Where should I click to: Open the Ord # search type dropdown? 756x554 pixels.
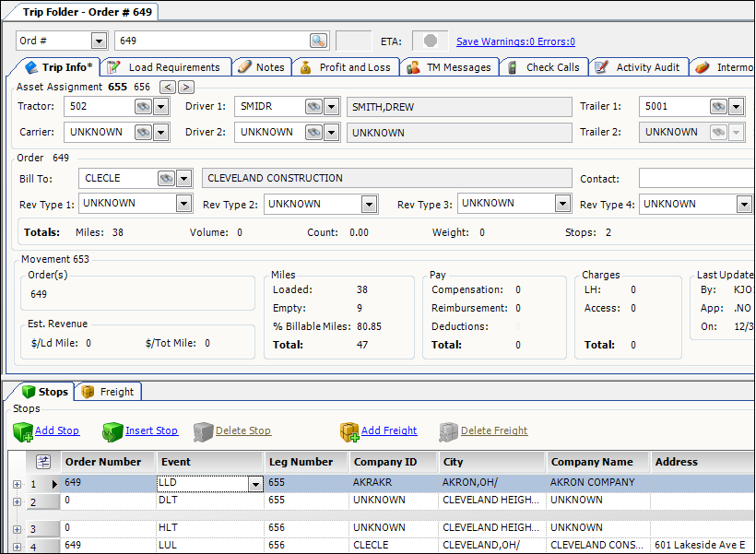(x=99, y=41)
